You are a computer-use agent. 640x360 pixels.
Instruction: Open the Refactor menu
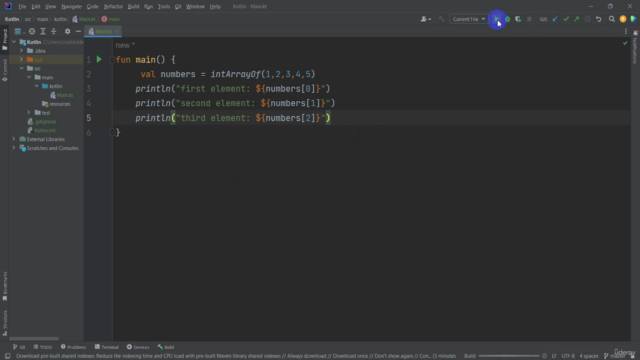point(113,7)
